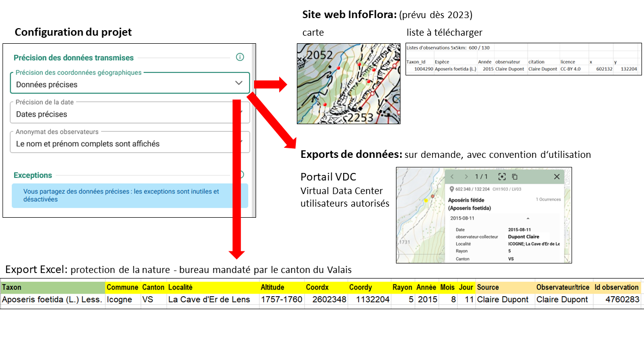
Task: Open the Précision des coordonnées géographiques dropdown
Action: click(130, 83)
